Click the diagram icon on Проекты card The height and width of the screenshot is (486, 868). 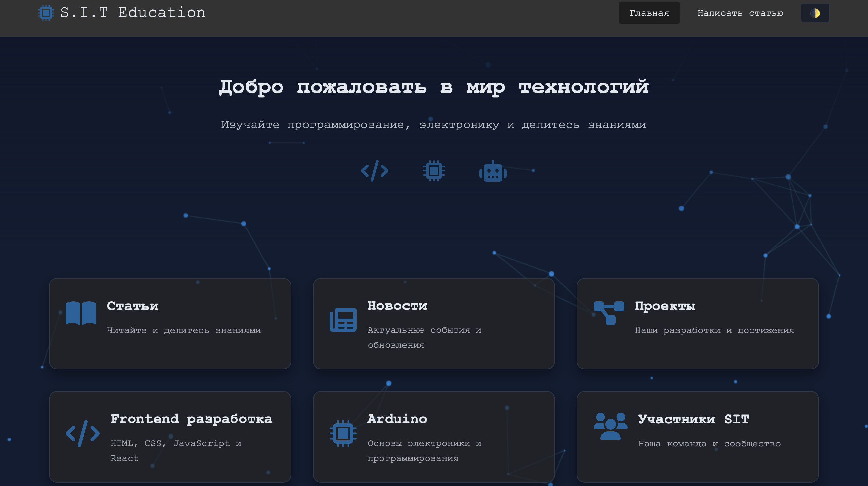[609, 313]
